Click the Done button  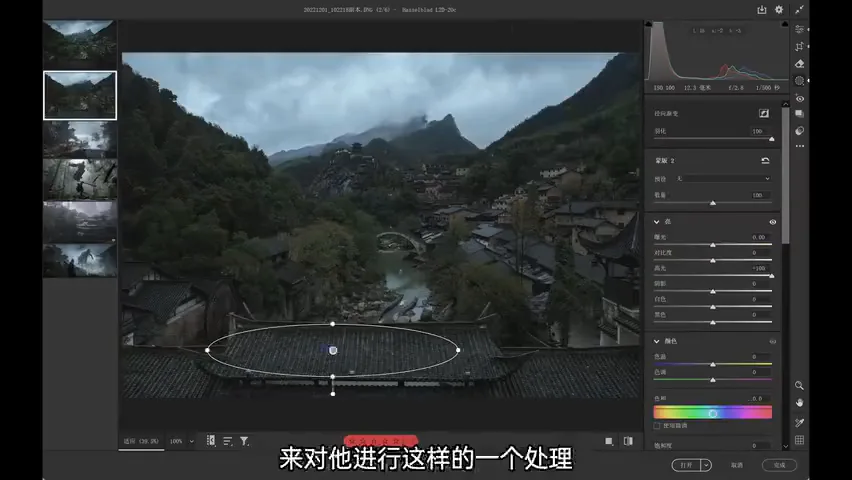tap(779, 465)
